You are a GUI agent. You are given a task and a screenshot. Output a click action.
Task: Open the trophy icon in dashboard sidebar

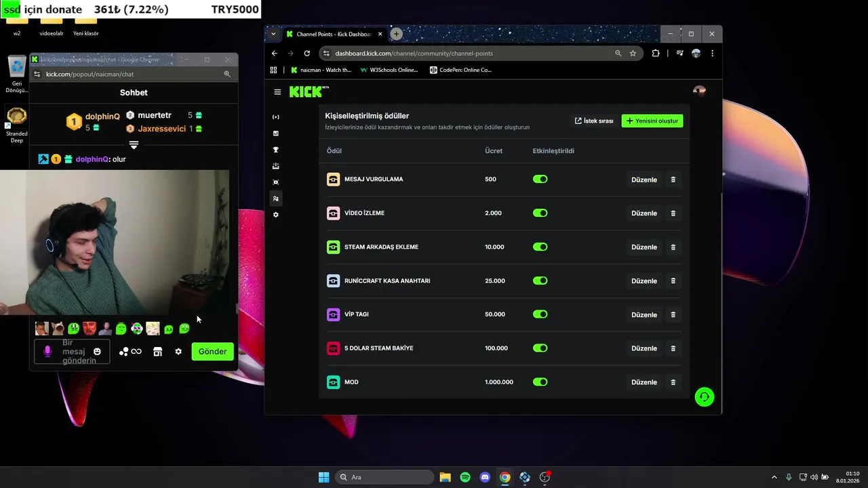[275, 150]
